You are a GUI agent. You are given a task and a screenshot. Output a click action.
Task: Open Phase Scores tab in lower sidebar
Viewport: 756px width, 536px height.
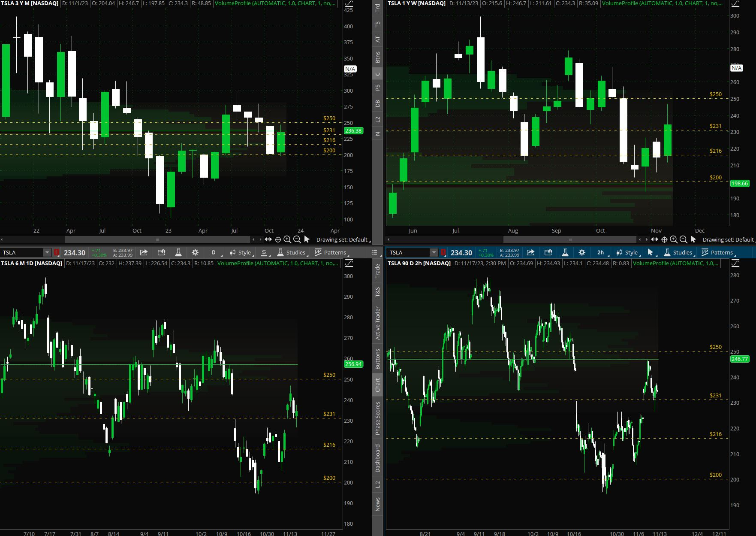tap(377, 418)
